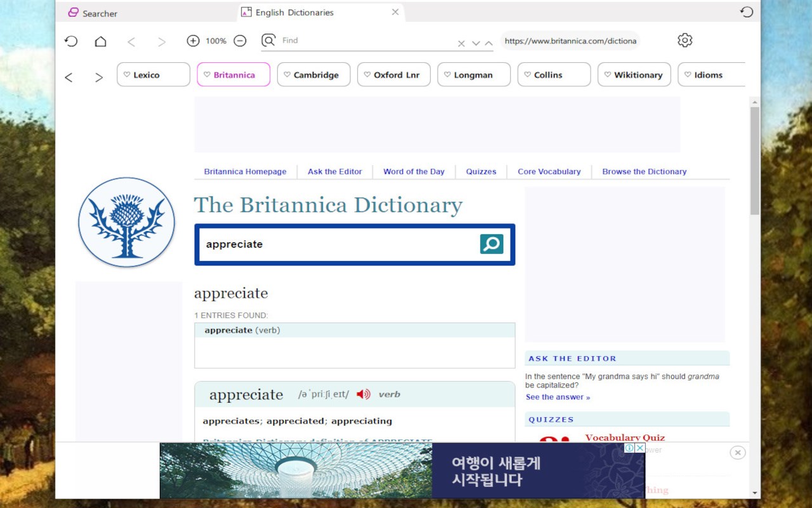This screenshot has height=508, width=812.
Task: Close the English Dictionaries tab
Action: click(x=395, y=12)
